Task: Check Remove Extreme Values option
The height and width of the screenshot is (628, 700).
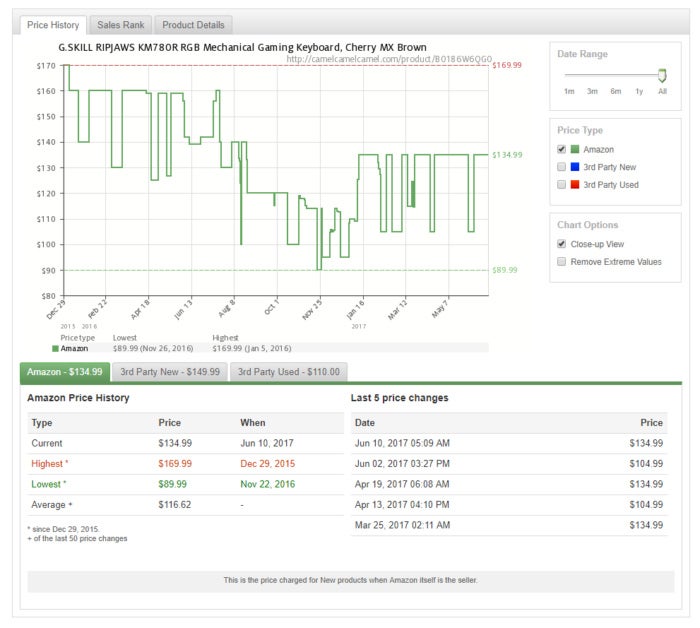Action: click(562, 262)
